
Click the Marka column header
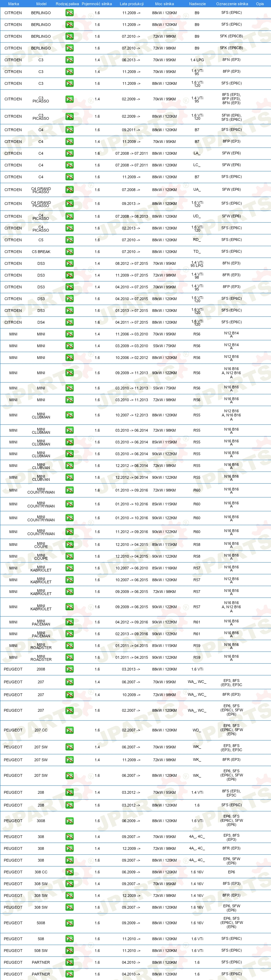pyautogui.click(x=13, y=4)
